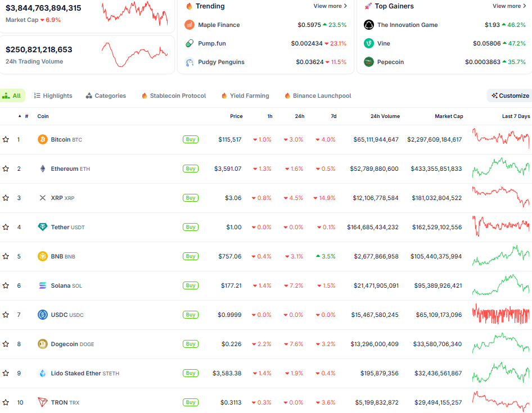Open the Yield Farming tab

point(245,96)
